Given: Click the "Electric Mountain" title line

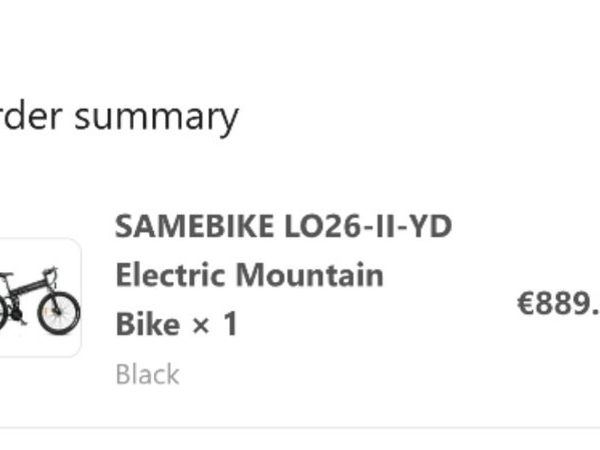Looking at the screenshot, I should click(x=249, y=275).
